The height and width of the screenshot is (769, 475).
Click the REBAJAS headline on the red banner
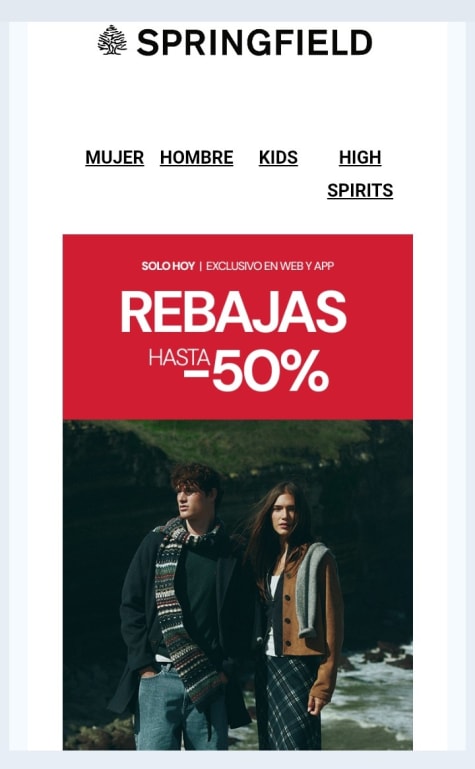pos(233,312)
